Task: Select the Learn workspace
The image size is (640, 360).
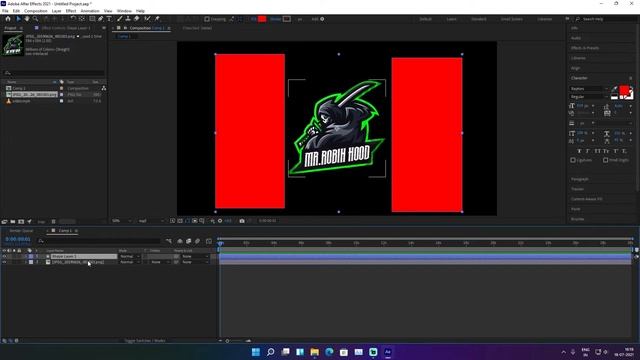Action: pyautogui.click(x=451, y=19)
